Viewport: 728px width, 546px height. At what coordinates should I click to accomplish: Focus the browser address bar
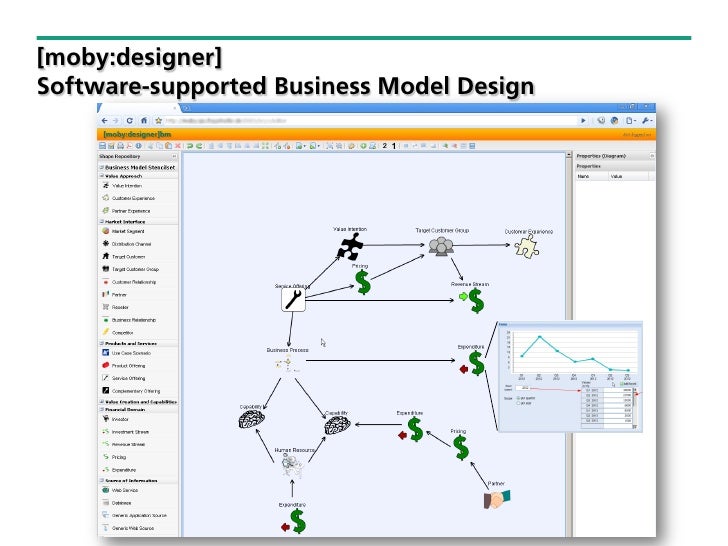[x=369, y=121]
